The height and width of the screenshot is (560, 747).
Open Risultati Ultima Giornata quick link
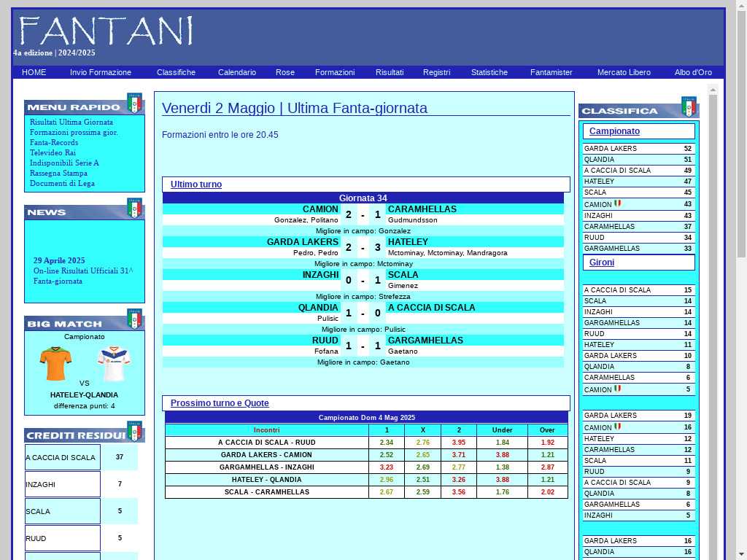(71, 122)
